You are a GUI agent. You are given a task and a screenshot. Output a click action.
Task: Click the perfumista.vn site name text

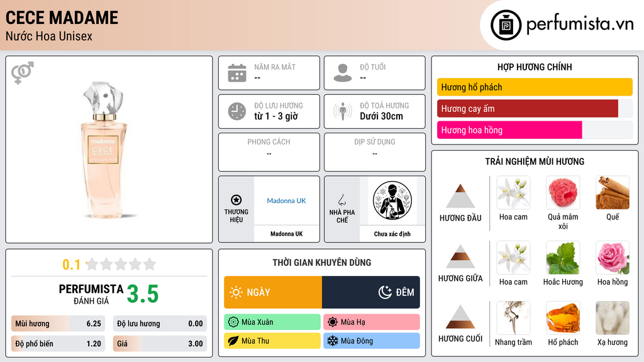580,24
